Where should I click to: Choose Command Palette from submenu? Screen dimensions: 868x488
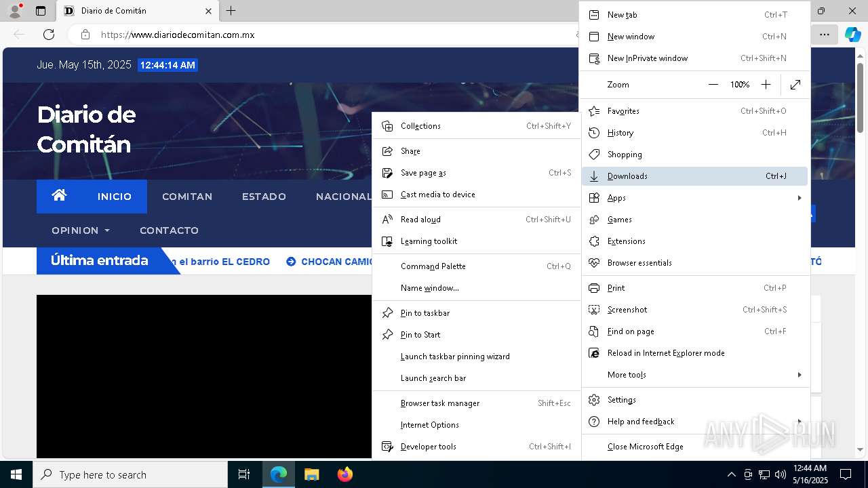coord(476,266)
